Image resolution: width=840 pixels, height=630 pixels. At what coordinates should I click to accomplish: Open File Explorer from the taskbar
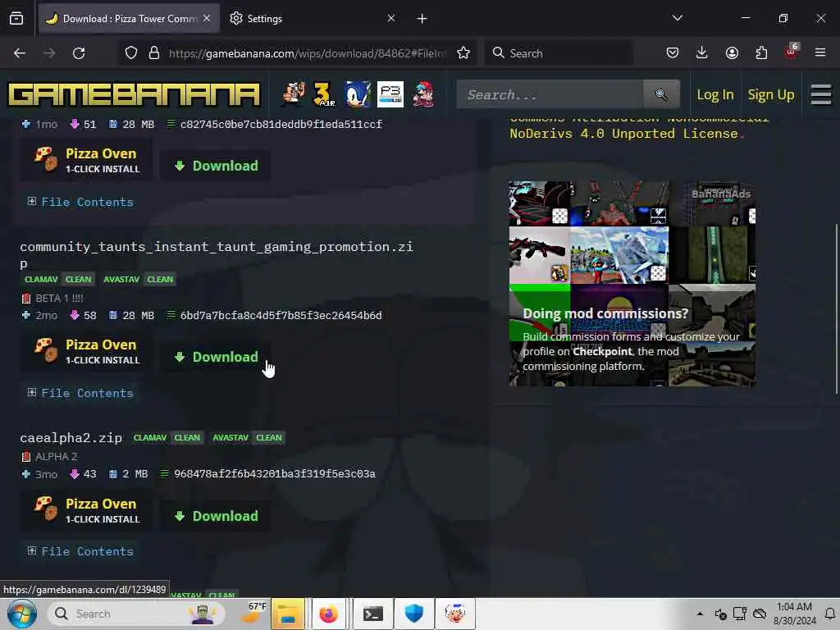pyautogui.click(x=288, y=614)
